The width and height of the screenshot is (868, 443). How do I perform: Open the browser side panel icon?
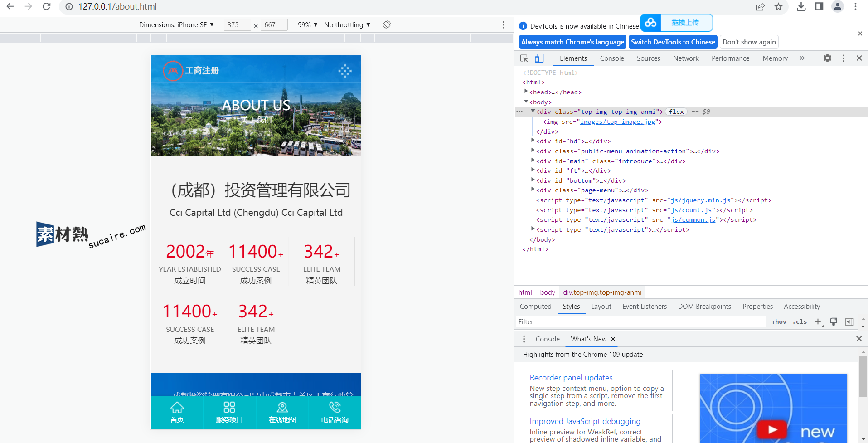819,6
